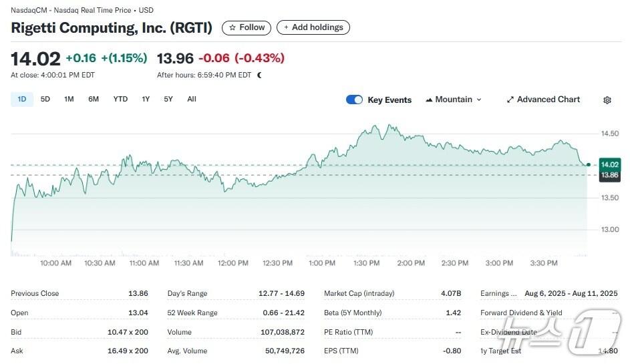
Task: Click the mountain chart type icon
Action: coord(428,100)
